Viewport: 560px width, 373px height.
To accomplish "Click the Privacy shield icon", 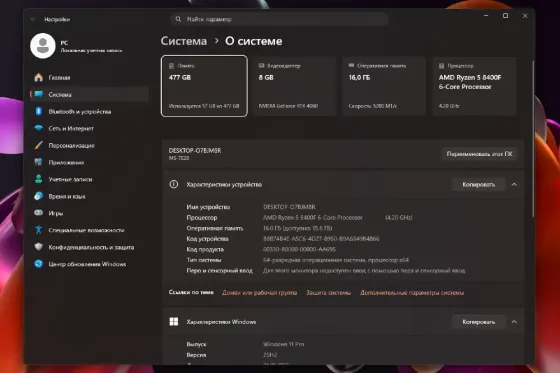I will (x=39, y=247).
